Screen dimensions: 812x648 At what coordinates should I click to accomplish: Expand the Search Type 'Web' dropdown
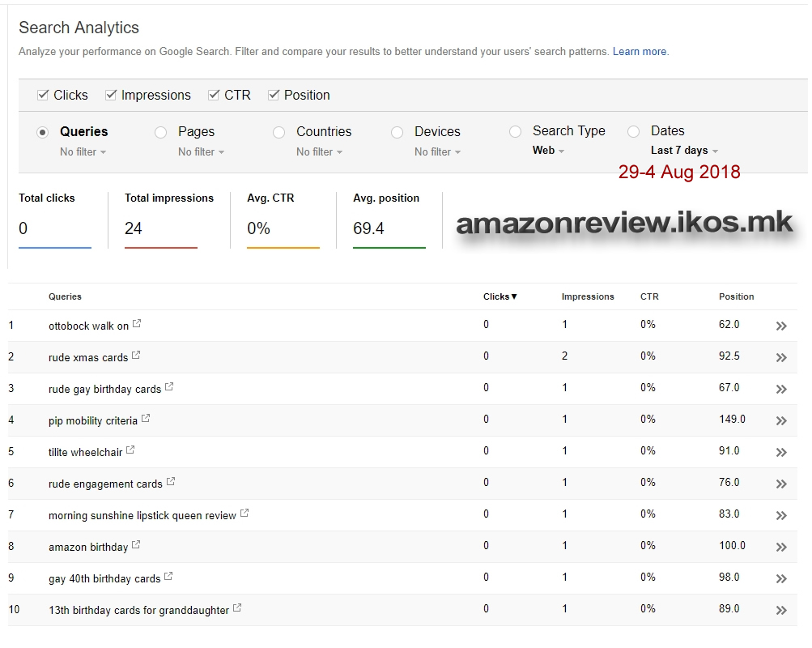pyautogui.click(x=548, y=151)
